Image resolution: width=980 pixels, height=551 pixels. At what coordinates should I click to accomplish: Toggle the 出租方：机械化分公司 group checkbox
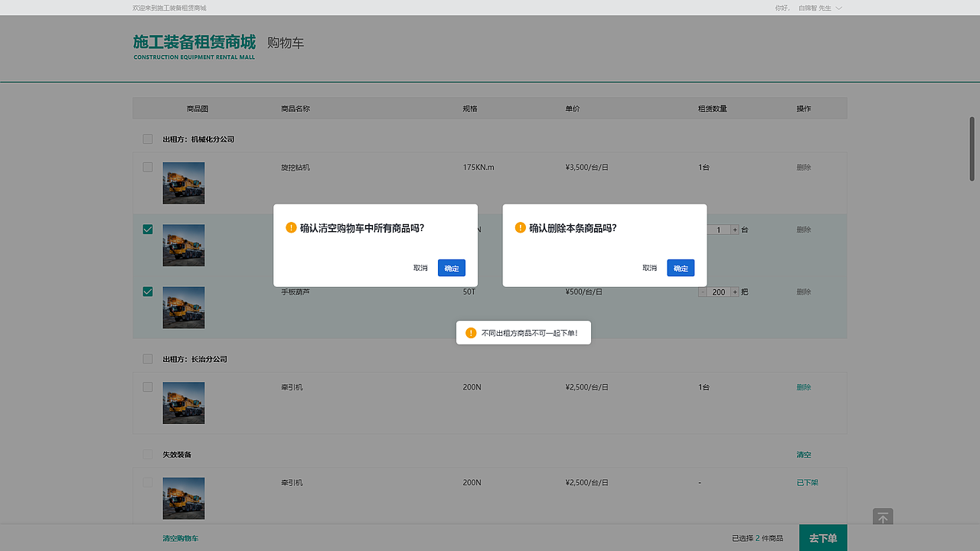(148, 139)
